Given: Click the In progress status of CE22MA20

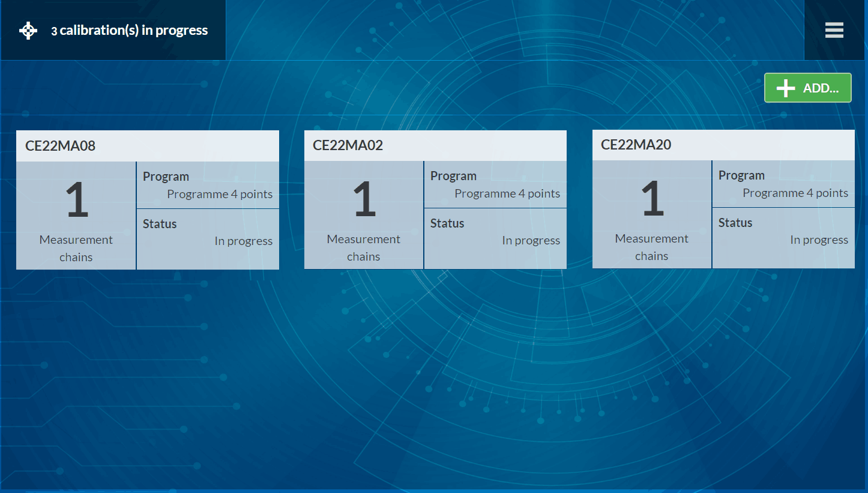Looking at the screenshot, I should tap(819, 240).
